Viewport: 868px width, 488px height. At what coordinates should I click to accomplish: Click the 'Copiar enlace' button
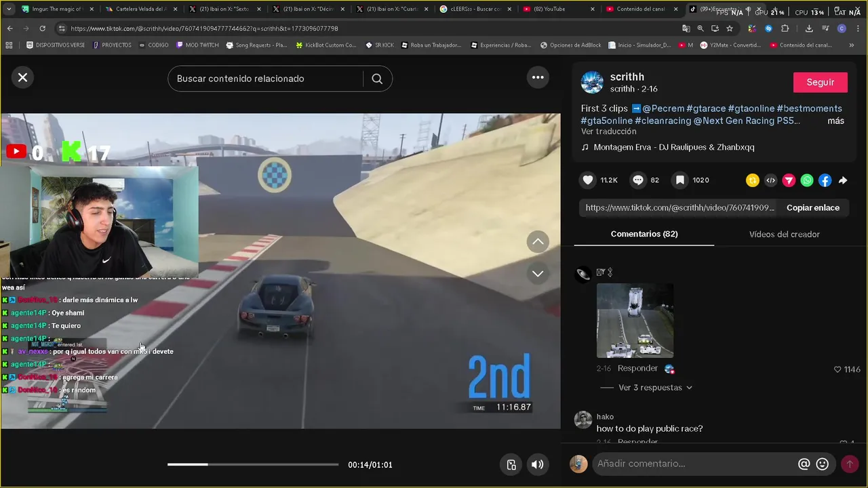[813, 207]
